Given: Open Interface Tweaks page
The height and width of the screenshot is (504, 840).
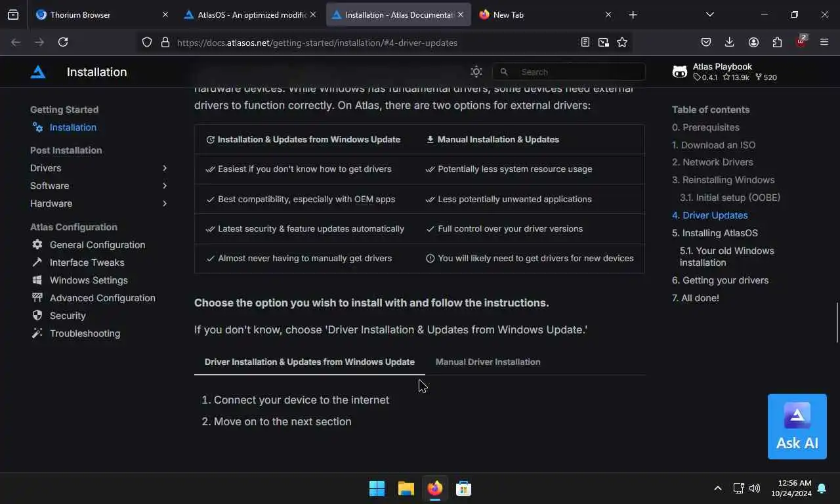Looking at the screenshot, I should pyautogui.click(x=87, y=262).
